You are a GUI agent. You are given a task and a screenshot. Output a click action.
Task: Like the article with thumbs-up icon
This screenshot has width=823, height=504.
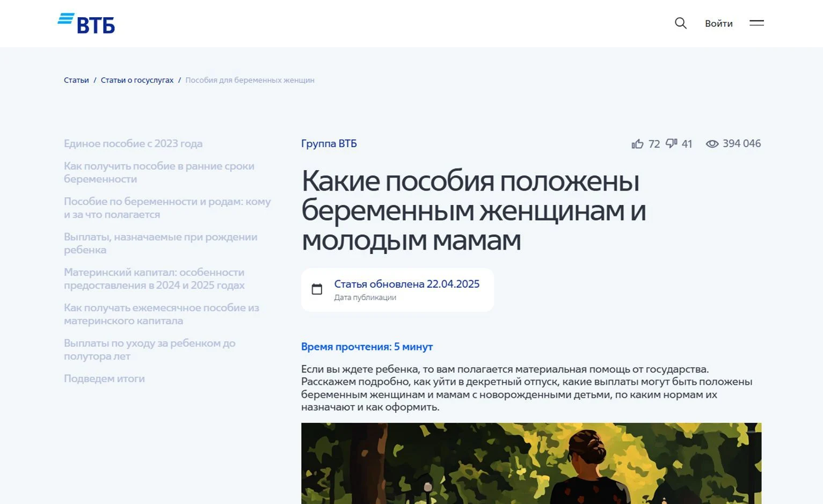point(637,144)
